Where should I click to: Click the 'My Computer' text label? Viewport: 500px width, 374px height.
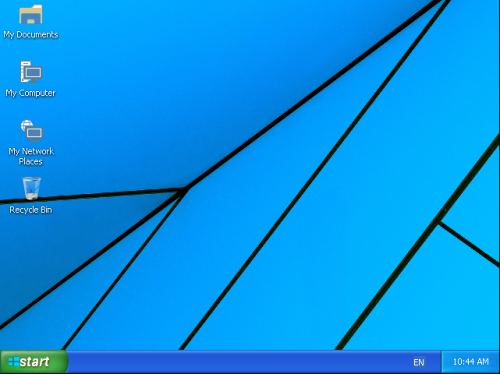[x=30, y=93]
